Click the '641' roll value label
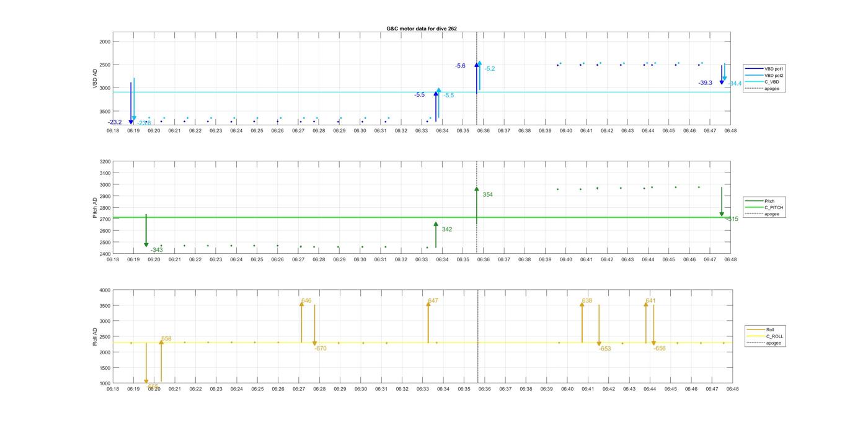Viewport: 868px width, 430px height. pos(650,301)
